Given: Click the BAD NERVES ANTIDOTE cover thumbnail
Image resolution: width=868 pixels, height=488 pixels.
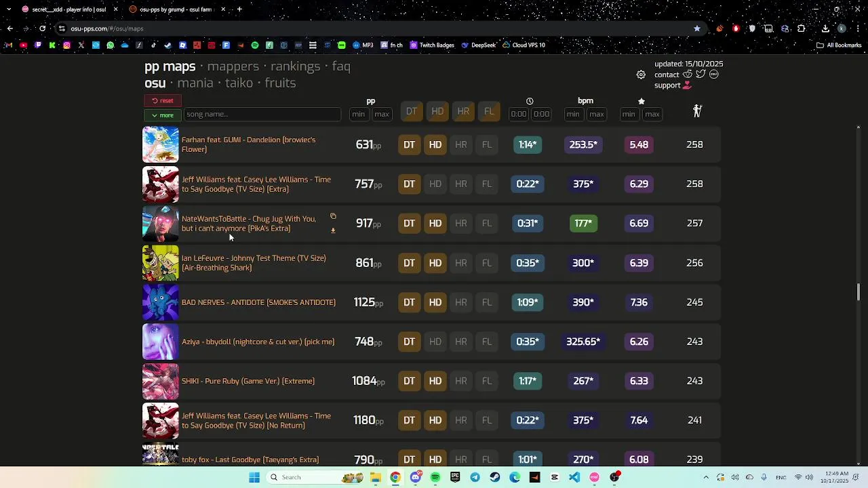Looking at the screenshot, I should click(x=161, y=302).
